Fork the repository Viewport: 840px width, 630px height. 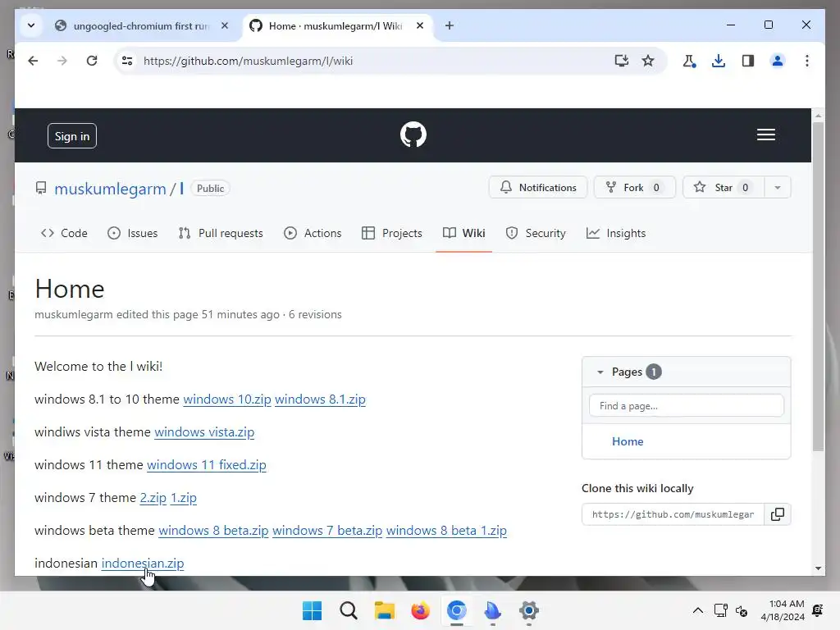pos(634,188)
